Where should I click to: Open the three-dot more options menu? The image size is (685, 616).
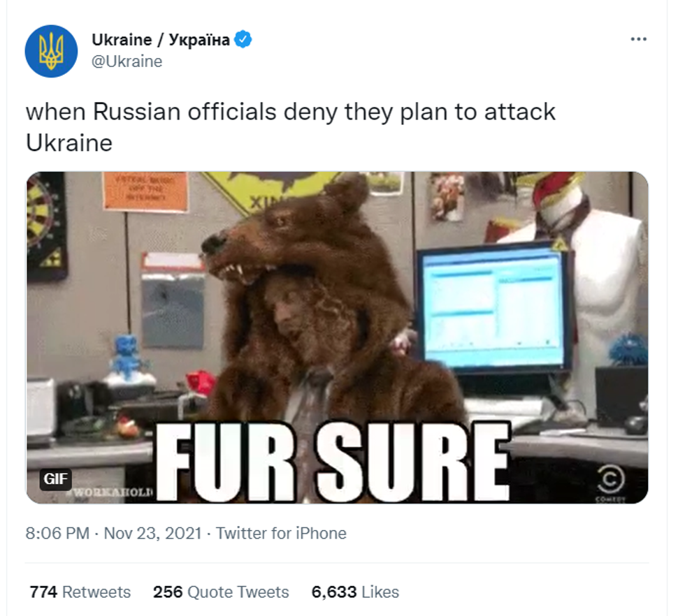point(639,39)
